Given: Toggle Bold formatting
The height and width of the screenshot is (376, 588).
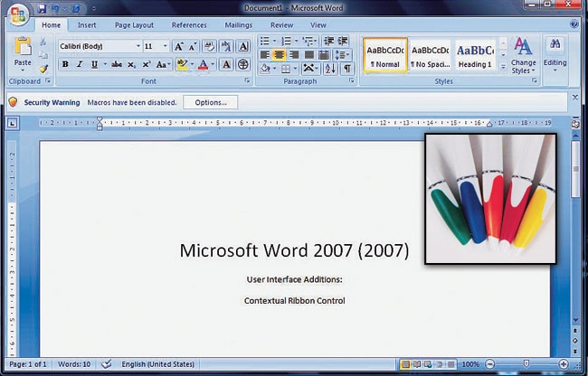Looking at the screenshot, I should (65, 65).
